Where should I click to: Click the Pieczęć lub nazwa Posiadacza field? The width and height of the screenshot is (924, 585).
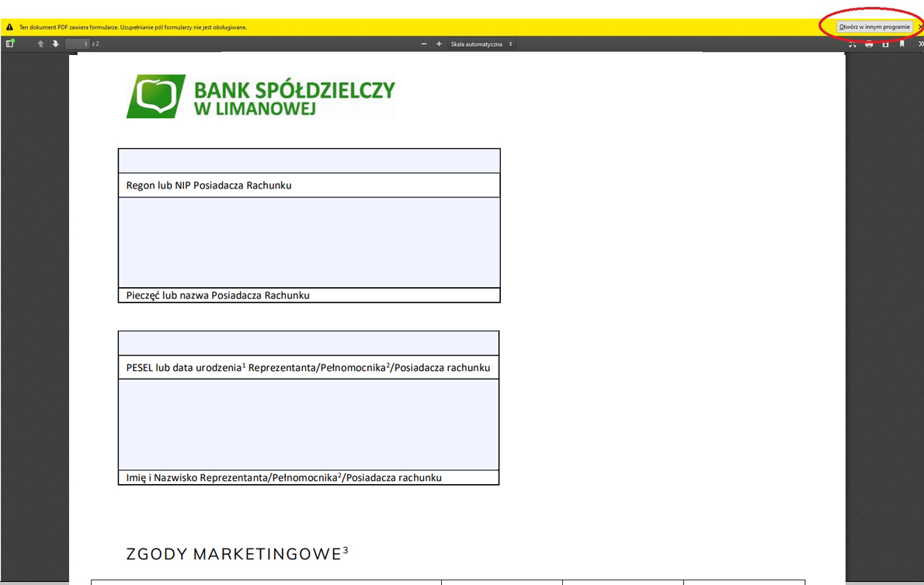(x=309, y=242)
